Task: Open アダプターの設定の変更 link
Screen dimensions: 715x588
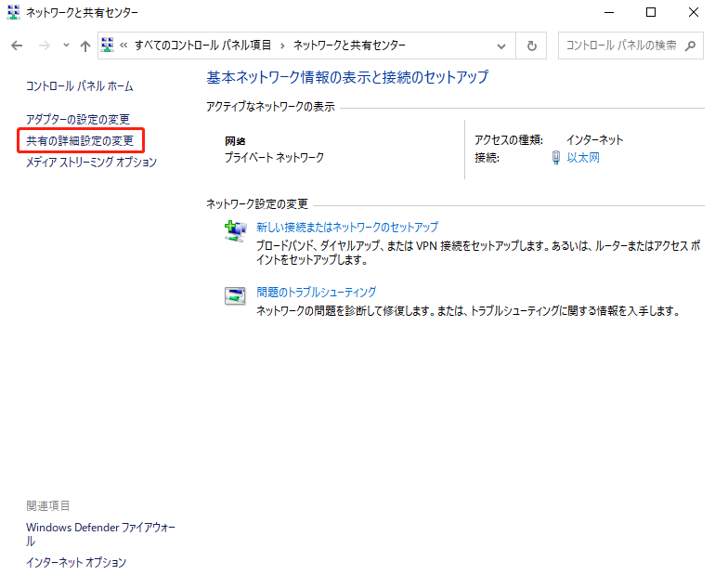Action: point(78,120)
